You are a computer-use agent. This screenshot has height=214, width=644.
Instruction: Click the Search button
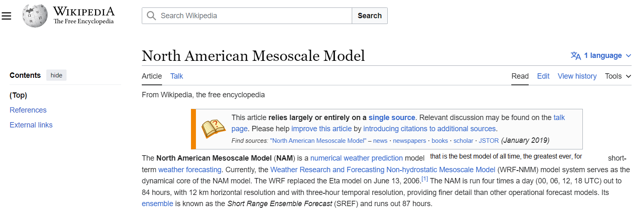click(370, 16)
